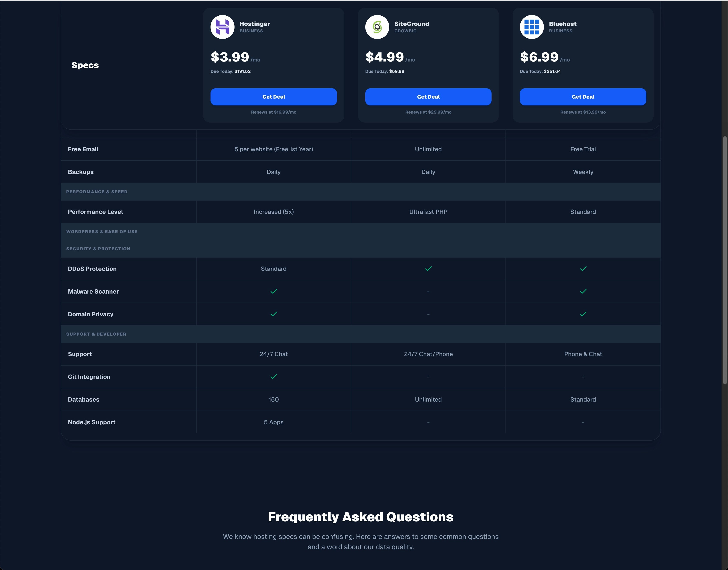Collapse the Support & Developer section
Screen dimensions: 728x570
click(x=96, y=334)
